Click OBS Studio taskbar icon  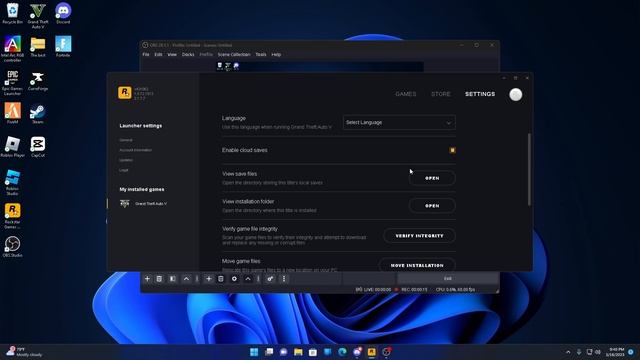tap(386, 352)
